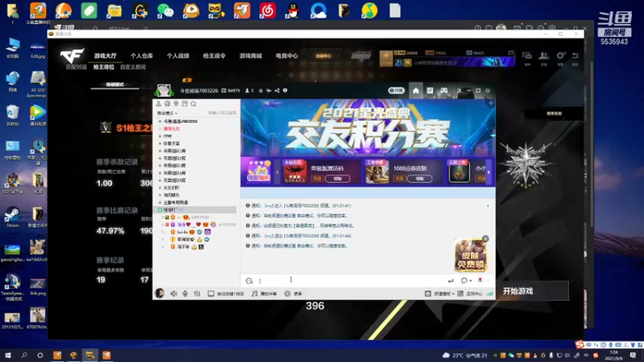Click the user avatar in bottom toolbar
The width and height of the screenshot is (644, 362).
[x=159, y=293]
